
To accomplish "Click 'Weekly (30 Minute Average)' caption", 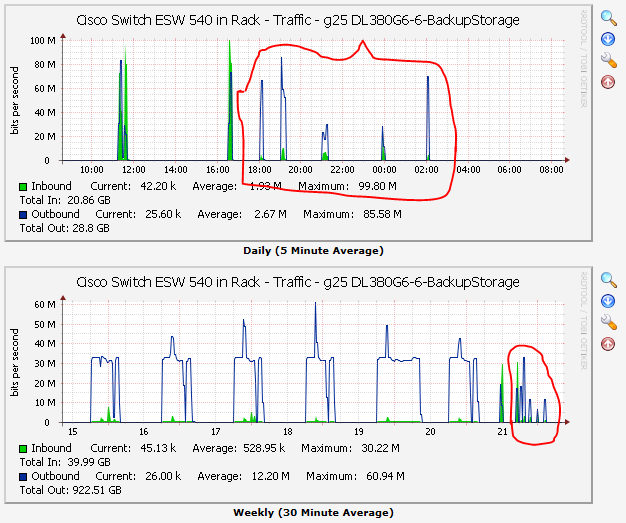I will tap(313, 513).
